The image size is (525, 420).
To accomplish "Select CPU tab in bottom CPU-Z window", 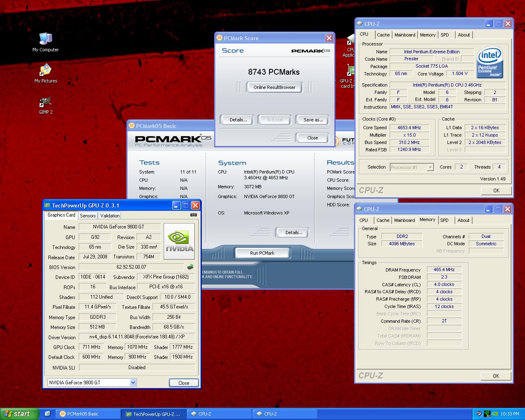I will 364,220.
